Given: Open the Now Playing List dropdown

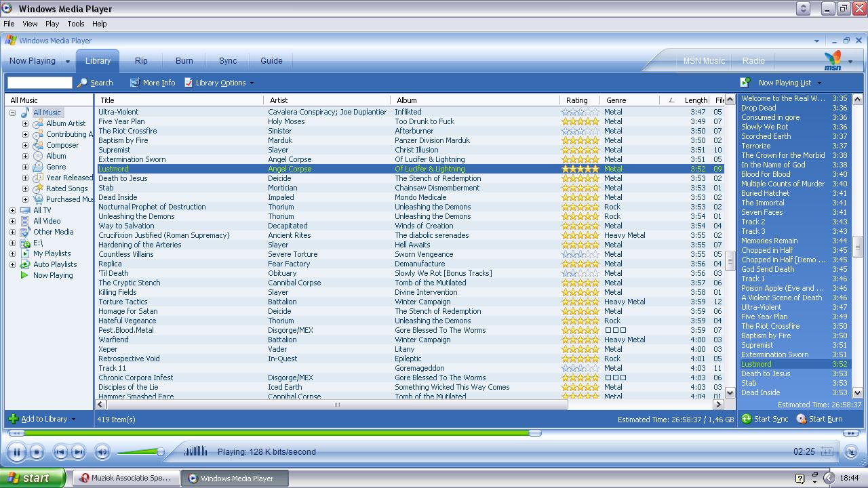Looking at the screenshot, I should click(x=790, y=83).
